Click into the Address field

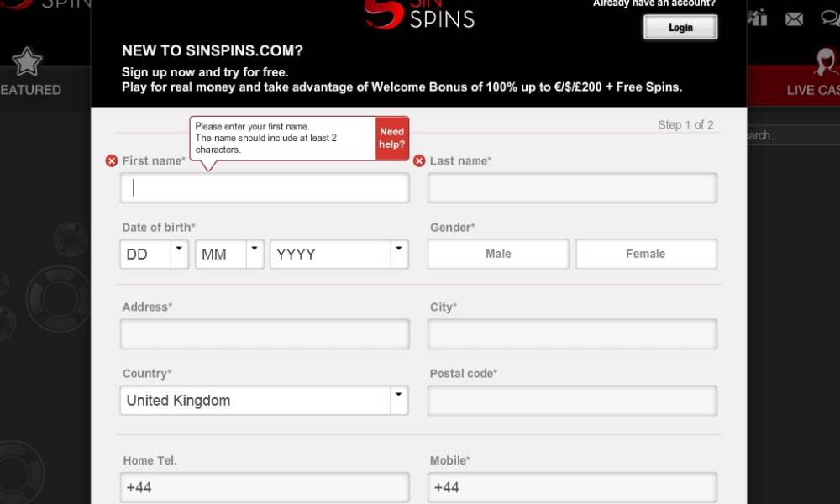(x=265, y=334)
